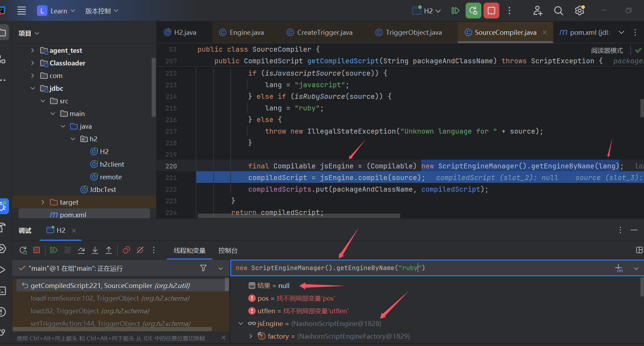This screenshot has height=346, width=644.
Task: Click the Step Over icon
Action: click(x=81, y=250)
